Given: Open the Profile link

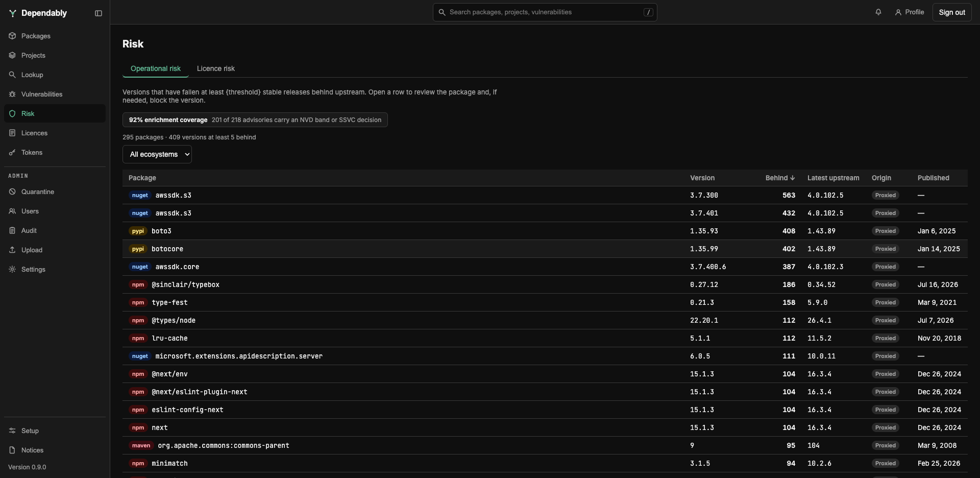Looking at the screenshot, I should click(910, 12).
